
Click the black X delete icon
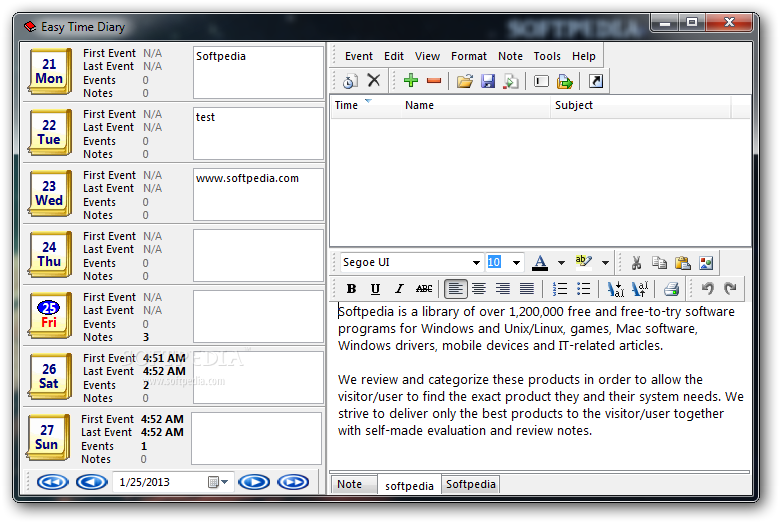pyautogui.click(x=374, y=80)
